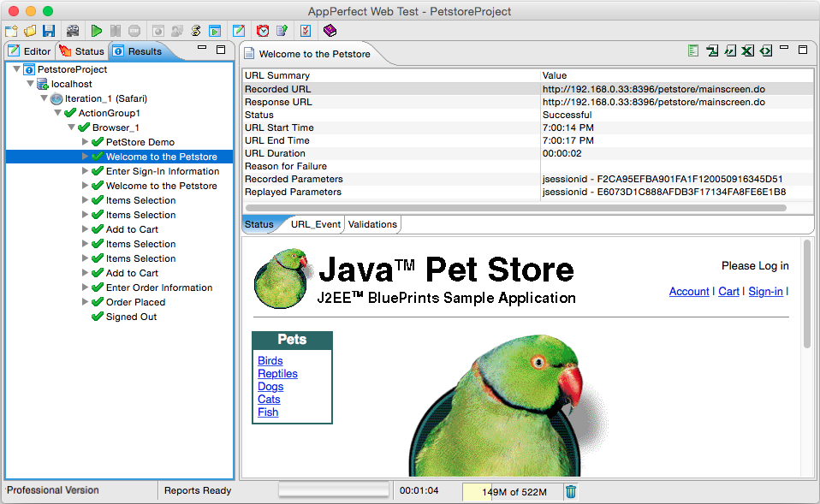Export results to XML angle-bracket icon
820x504 pixels.
[766, 50]
